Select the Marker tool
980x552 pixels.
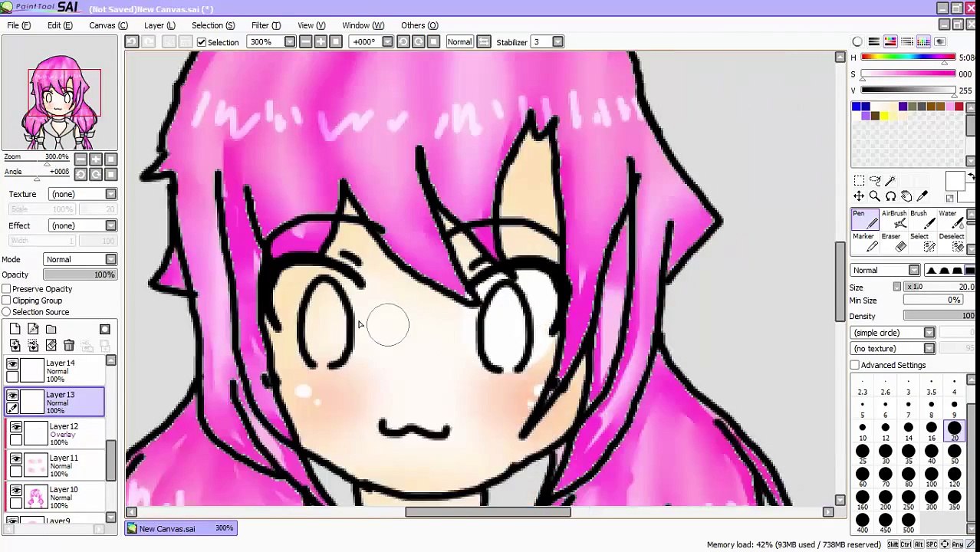865,242
